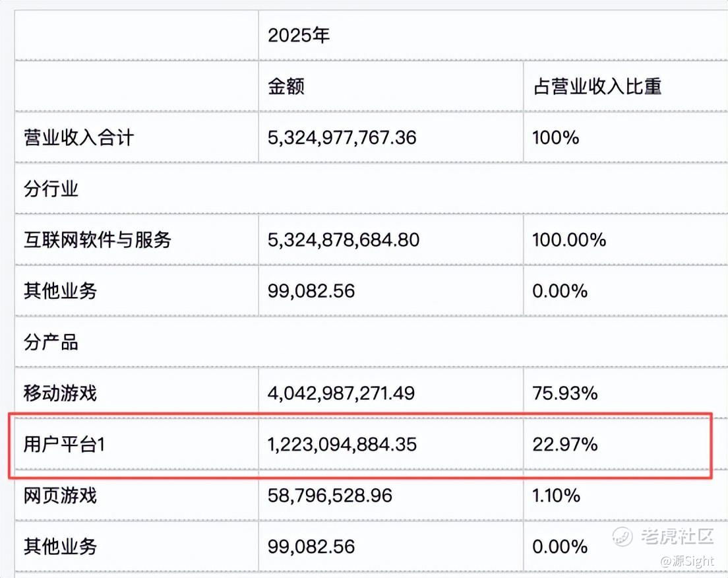The height and width of the screenshot is (578, 728).
Task: Click the @源Sight watermark text
Action: click(688, 561)
